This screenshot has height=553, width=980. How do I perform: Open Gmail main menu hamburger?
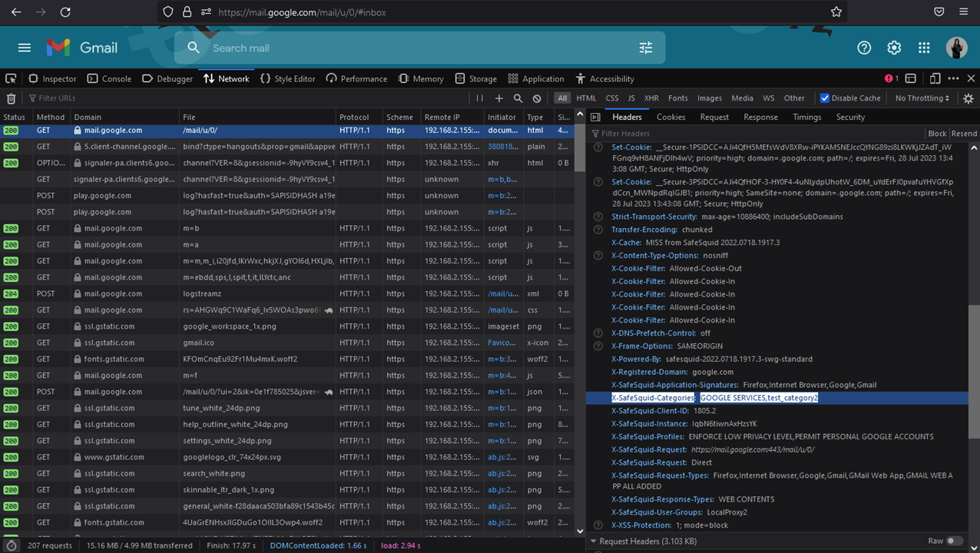tap(25, 48)
